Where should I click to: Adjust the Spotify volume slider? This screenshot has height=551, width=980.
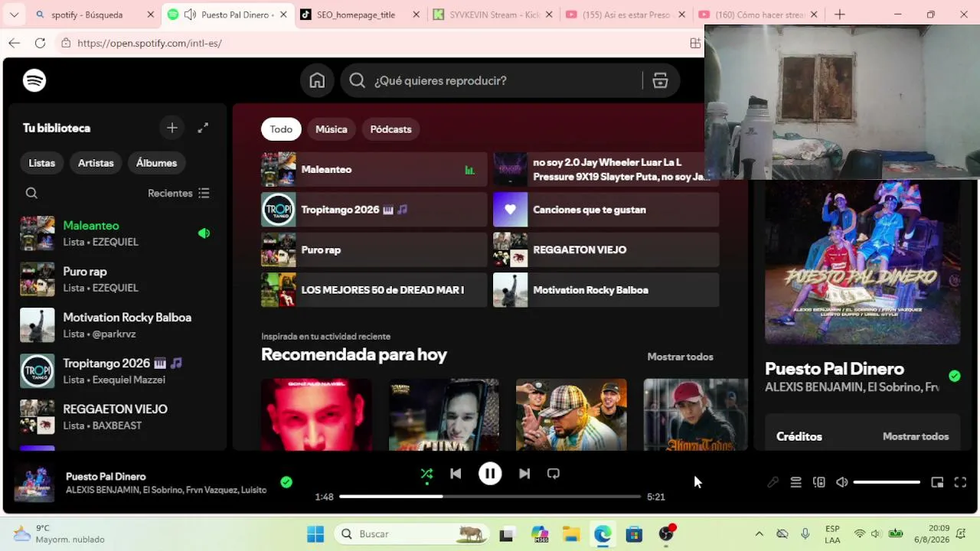coord(887,482)
